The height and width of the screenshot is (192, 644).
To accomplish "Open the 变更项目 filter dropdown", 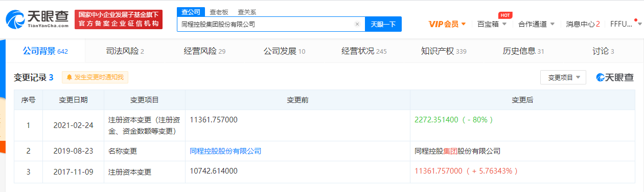I will tap(563, 77).
